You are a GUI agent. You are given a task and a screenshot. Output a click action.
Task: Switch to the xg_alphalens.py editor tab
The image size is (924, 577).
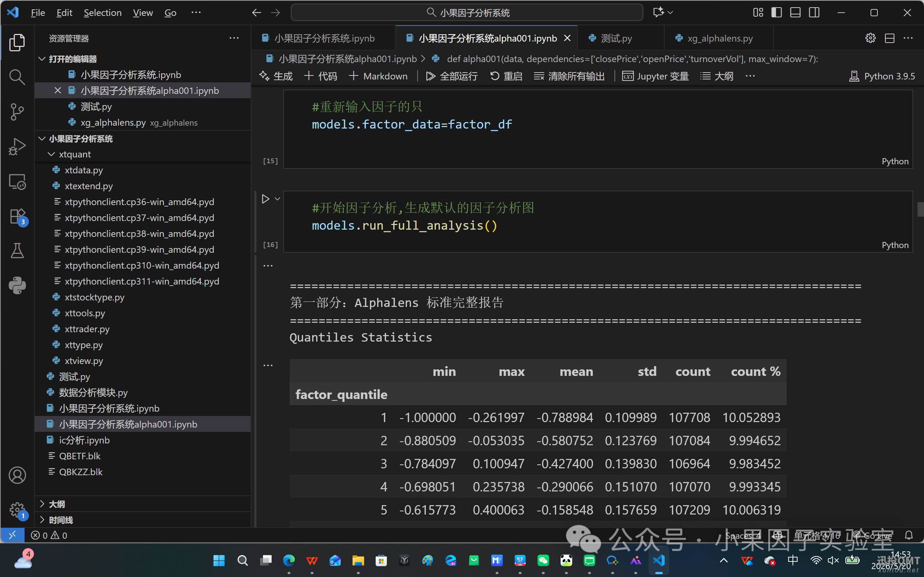point(719,38)
